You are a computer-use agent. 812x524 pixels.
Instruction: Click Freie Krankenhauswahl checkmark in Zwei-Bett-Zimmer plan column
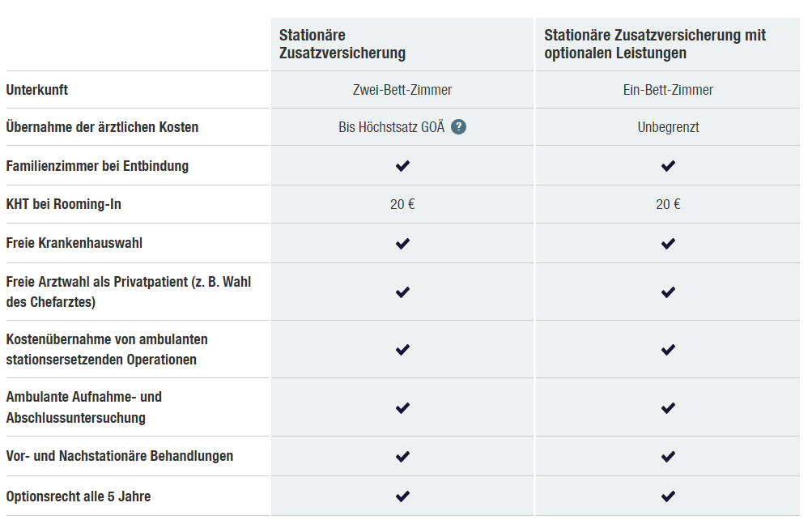point(402,243)
